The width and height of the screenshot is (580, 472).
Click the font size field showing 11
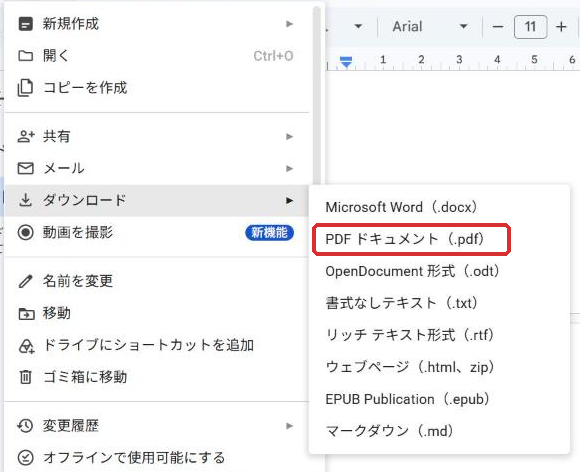point(530,27)
